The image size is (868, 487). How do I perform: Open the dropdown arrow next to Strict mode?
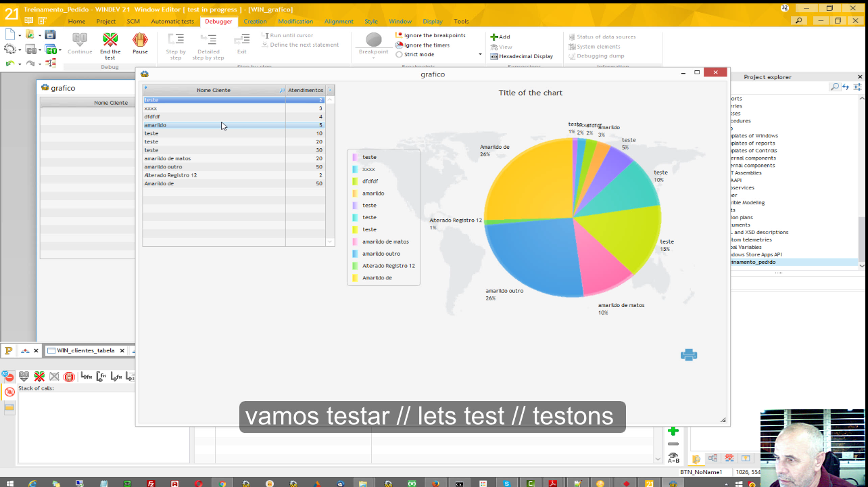[479, 54]
